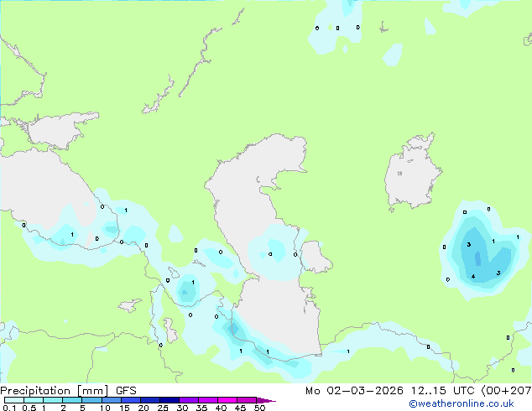
Task: Pick the legend swatch between 45 and 50
Action: [x=247, y=400]
